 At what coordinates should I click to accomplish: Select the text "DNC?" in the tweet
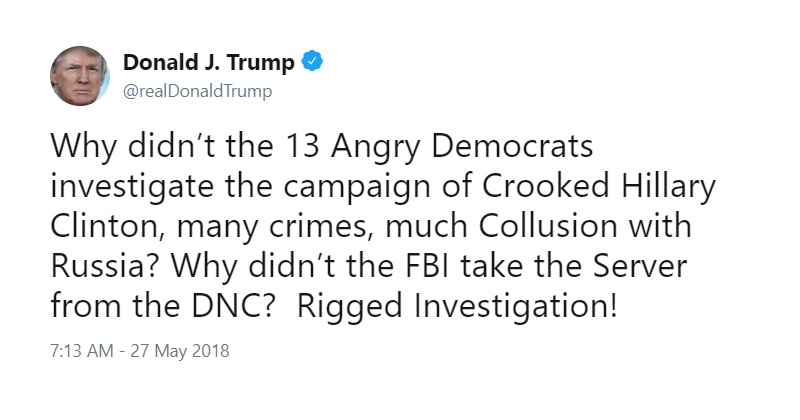[234, 306]
